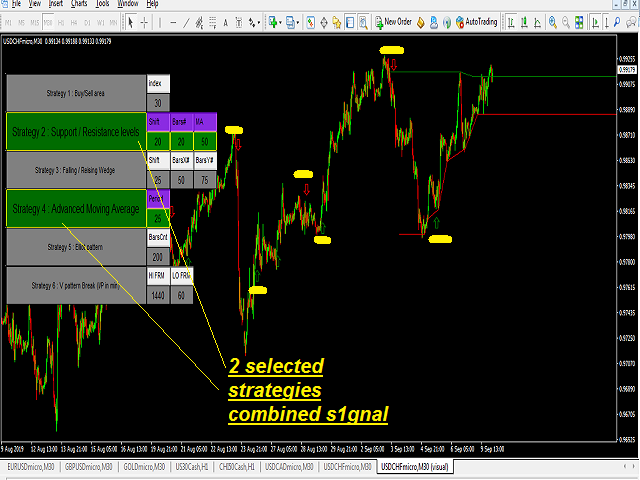Click the HI FRM field showing 1440
The width and height of the screenshot is (640, 480).
click(158, 296)
